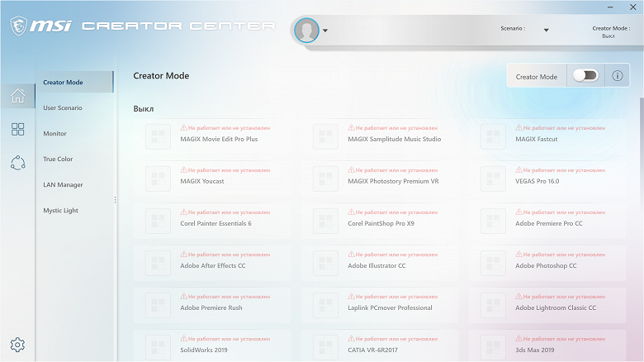Toggle the Creator Mode switch on

pyautogui.click(x=585, y=75)
